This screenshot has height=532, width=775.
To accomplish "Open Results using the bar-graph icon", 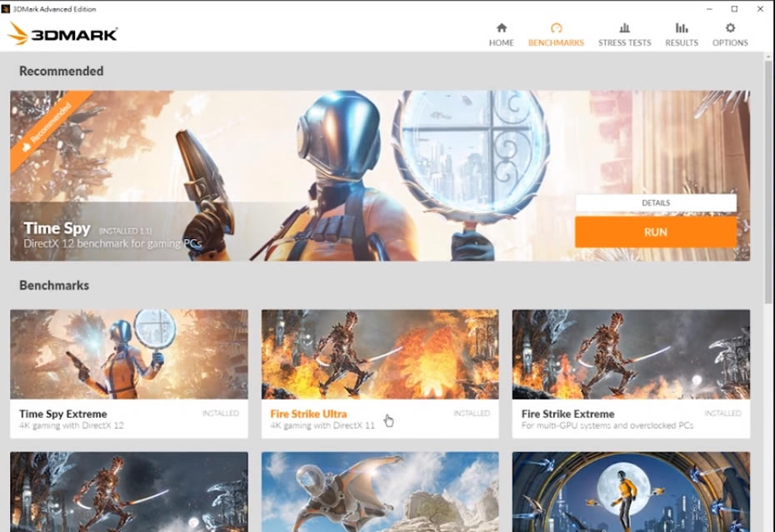I will pos(681,27).
